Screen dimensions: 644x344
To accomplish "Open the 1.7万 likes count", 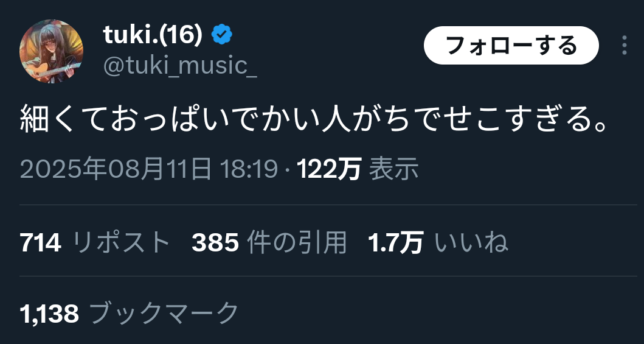I will pyautogui.click(x=395, y=242).
